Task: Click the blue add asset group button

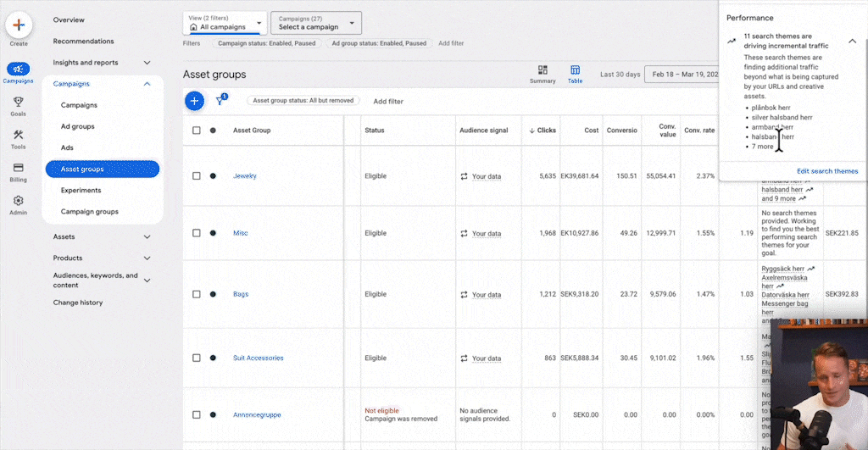Action: pos(194,101)
